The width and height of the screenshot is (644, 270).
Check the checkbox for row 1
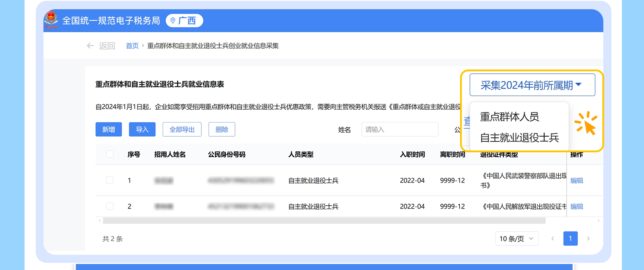110,180
